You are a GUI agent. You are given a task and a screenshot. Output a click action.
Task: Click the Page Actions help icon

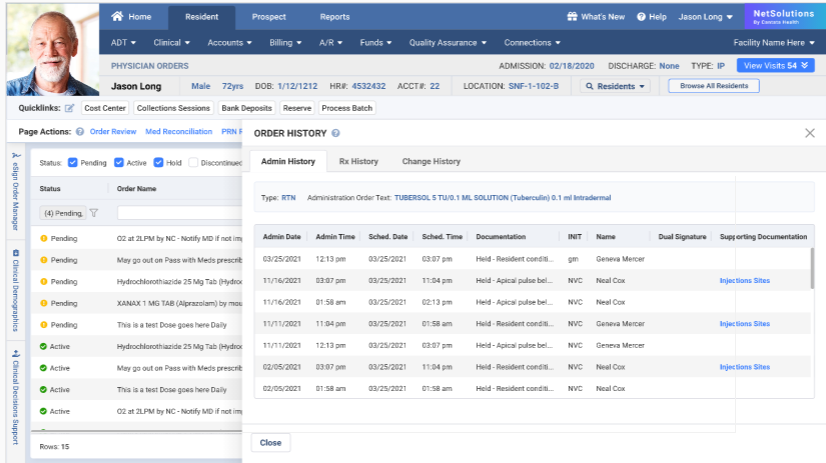80,132
